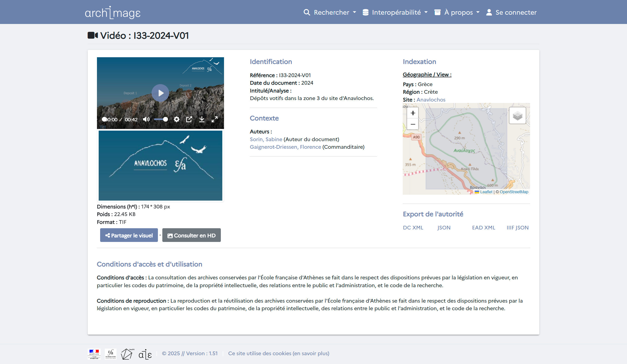Expand the Rechercher dropdown menu

[x=330, y=12]
